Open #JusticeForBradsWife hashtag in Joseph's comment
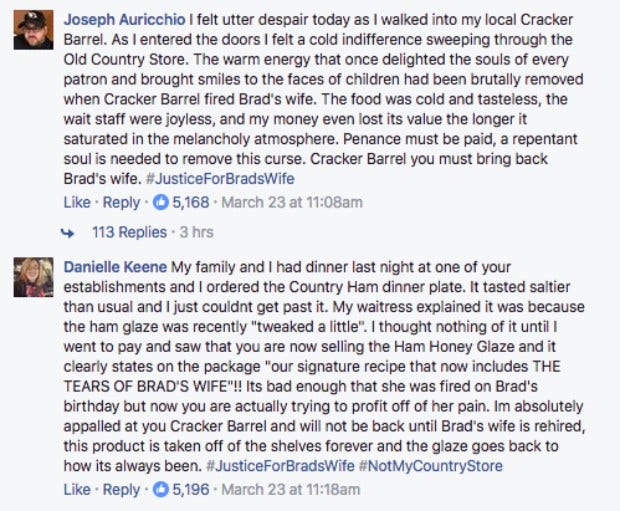Image resolution: width=620 pixels, height=511 pixels. tap(220, 179)
